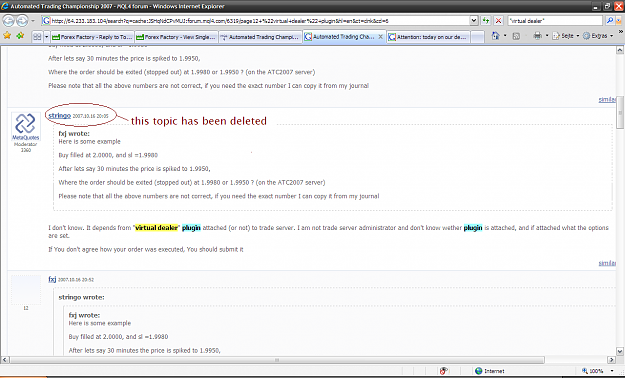
Task: Click the privacy report status bar icon
Action: (x=444, y=371)
